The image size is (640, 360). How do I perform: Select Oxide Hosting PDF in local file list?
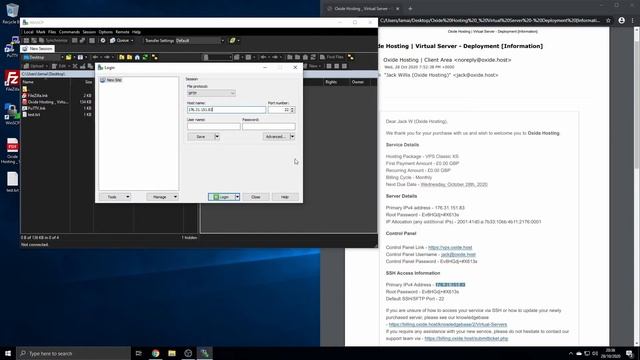tap(46, 102)
